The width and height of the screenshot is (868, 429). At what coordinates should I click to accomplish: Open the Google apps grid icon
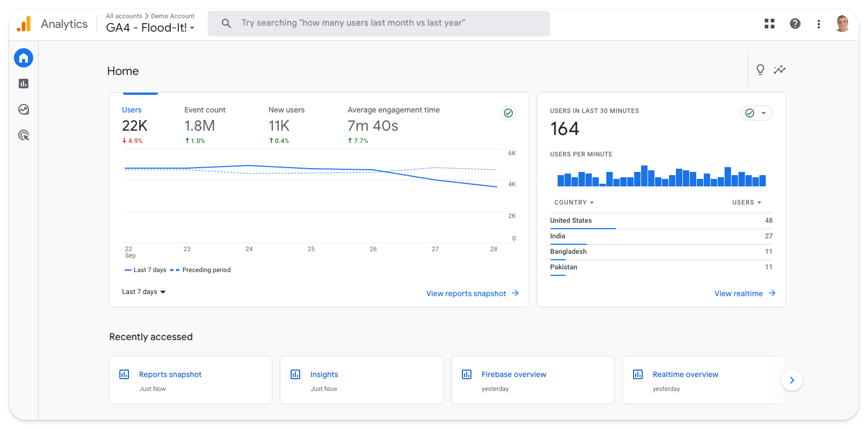(x=770, y=24)
